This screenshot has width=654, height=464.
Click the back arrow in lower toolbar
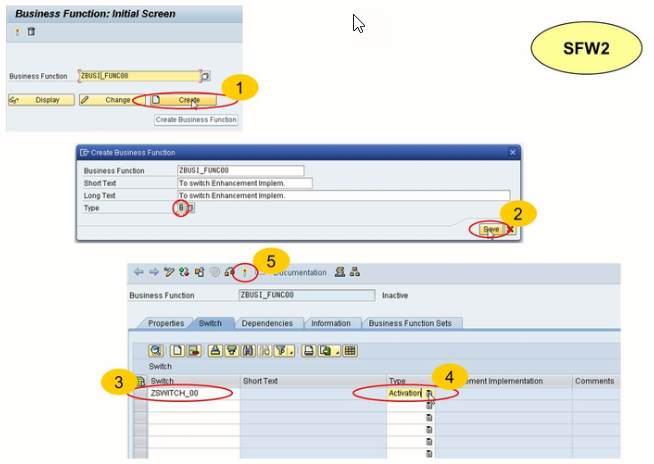pyautogui.click(x=138, y=272)
